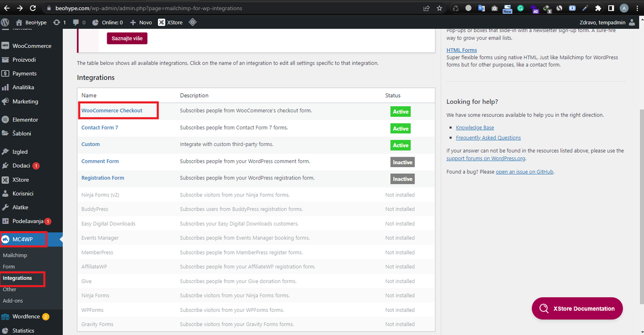
Task: Open the Mailchimp submenu item
Action: tap(15, 255)
